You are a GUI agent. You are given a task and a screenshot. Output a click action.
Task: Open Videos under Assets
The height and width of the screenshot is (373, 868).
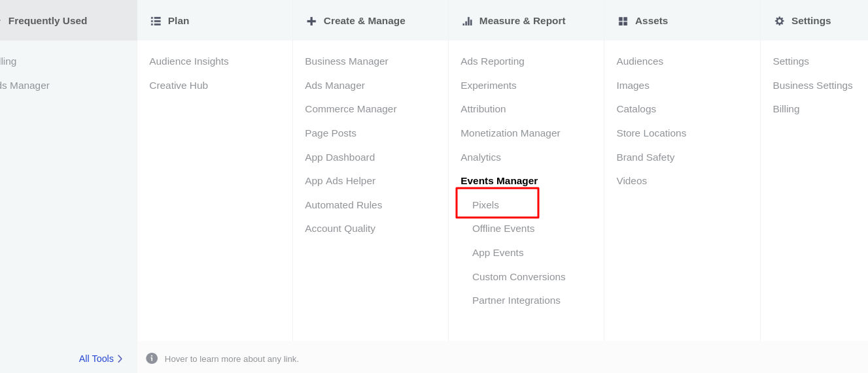632,181
